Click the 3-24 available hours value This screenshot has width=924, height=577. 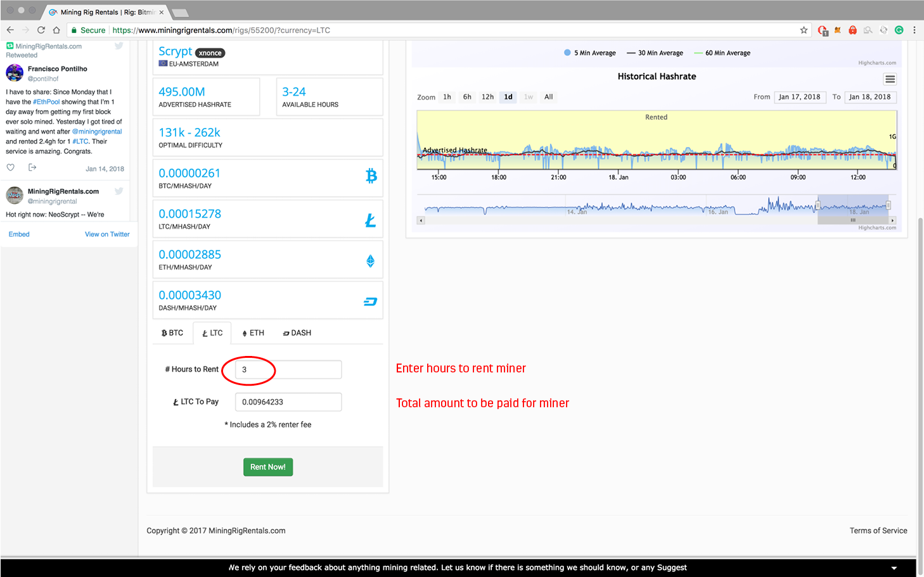(294, 92)
